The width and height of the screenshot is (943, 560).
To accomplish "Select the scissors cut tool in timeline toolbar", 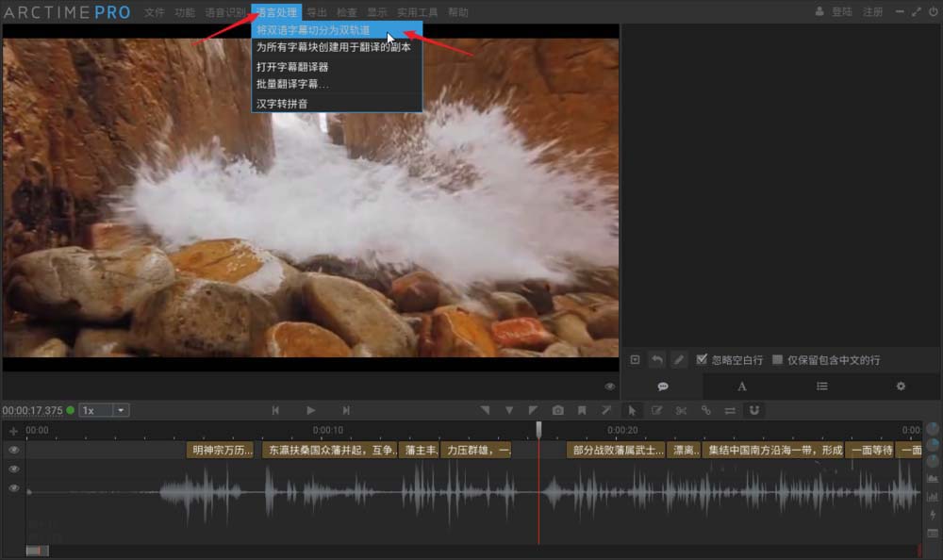I will point(681,410).
